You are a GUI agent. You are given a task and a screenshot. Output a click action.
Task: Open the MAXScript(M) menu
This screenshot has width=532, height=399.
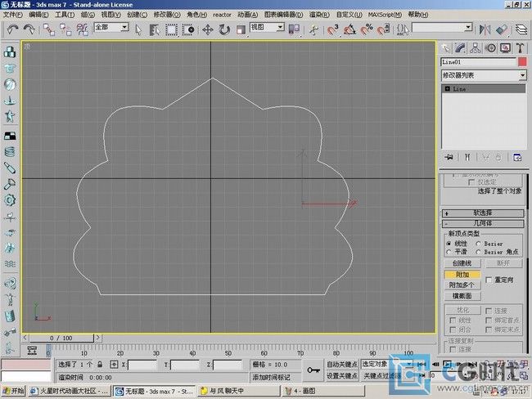pos(385,15)
